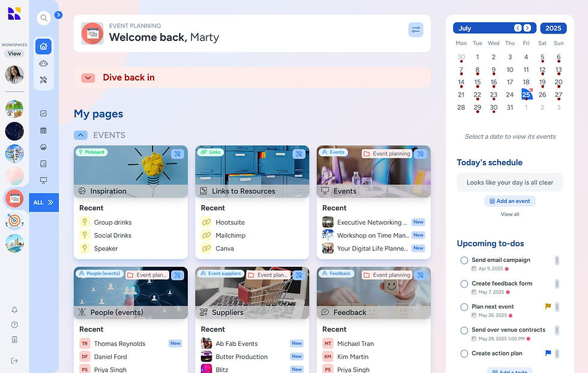Open the contacts book icon in sidebar
588x373 pixels.
click(43, 163)
